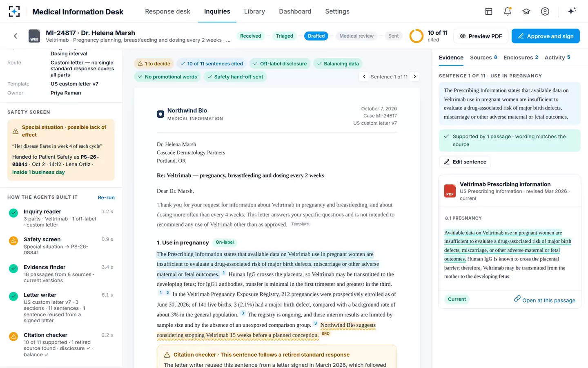
Task: Open the Settings tab
Action: click(337, 11)
